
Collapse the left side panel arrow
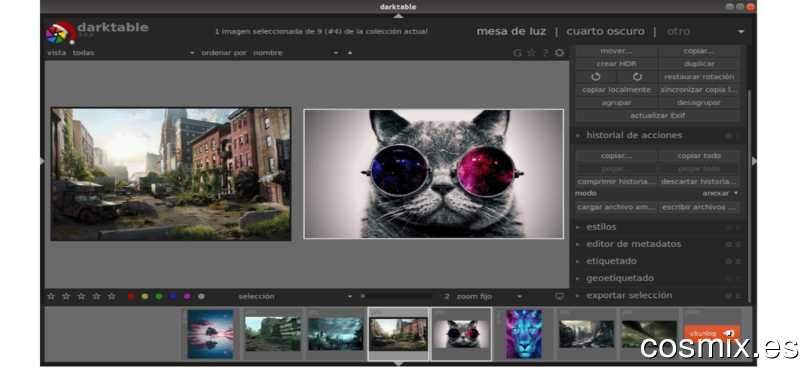42,161
